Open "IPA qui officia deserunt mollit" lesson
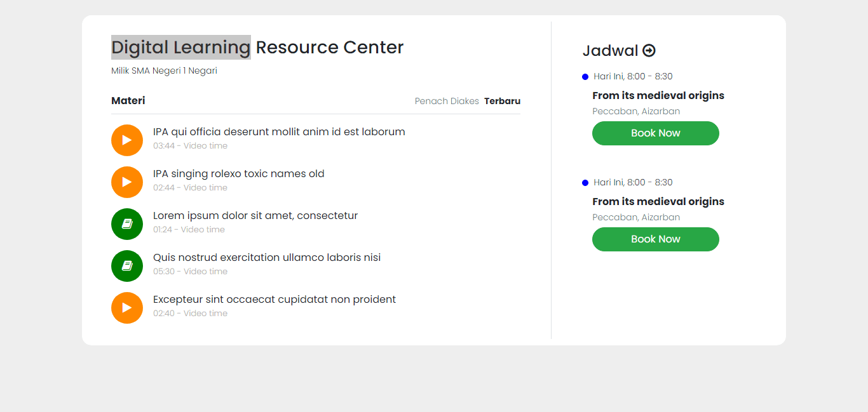Screen dimensions: 868x412 [278, 131]
